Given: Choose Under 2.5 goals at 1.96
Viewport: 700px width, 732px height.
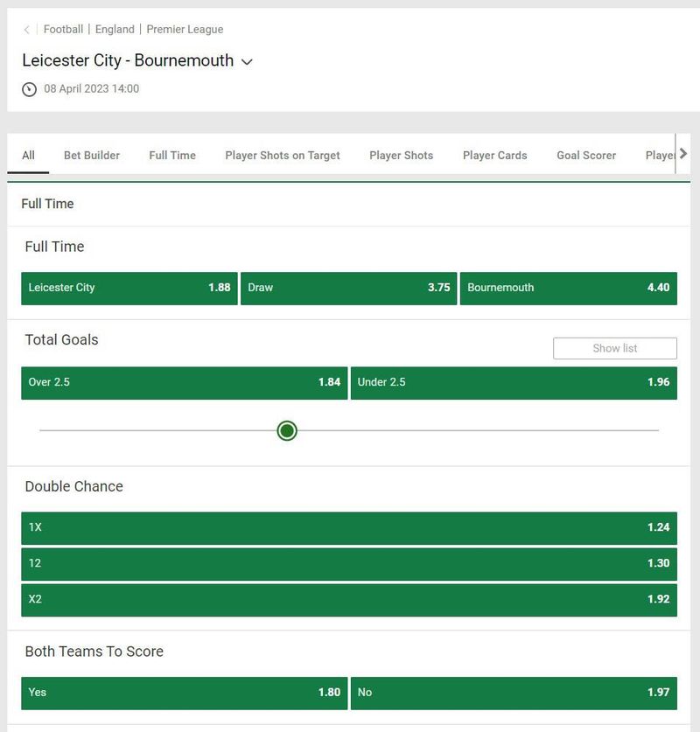Looking at the screenshot, I should [x=514, y=383].
